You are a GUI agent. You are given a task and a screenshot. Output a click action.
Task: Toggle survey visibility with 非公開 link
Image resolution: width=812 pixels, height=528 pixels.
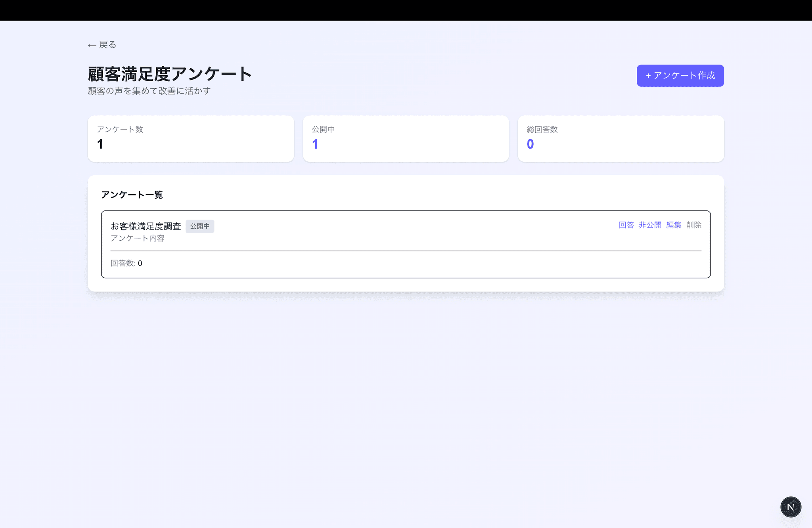pyautogui.click(x=650, y=225)
